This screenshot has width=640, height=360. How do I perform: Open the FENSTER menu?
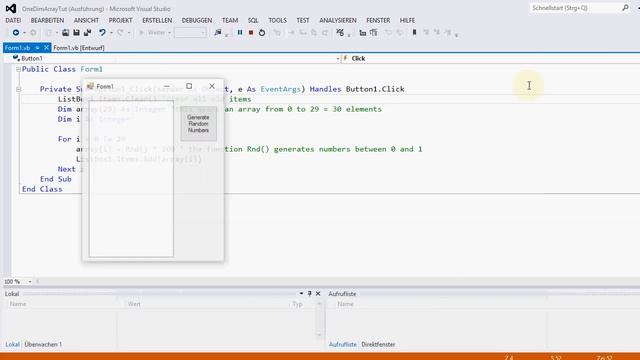[378, 20]
